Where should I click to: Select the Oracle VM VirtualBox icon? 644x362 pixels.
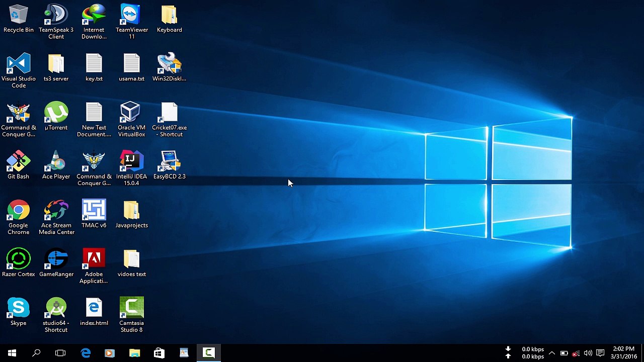(x=131, y=114)
